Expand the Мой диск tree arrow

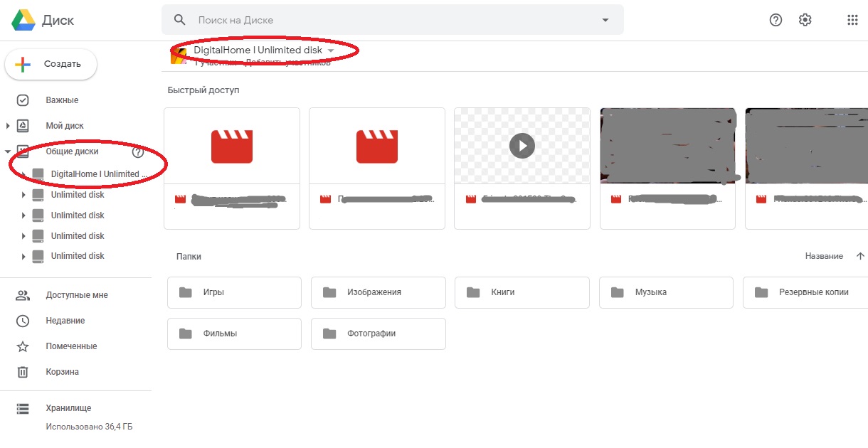(x=8, y=126)
